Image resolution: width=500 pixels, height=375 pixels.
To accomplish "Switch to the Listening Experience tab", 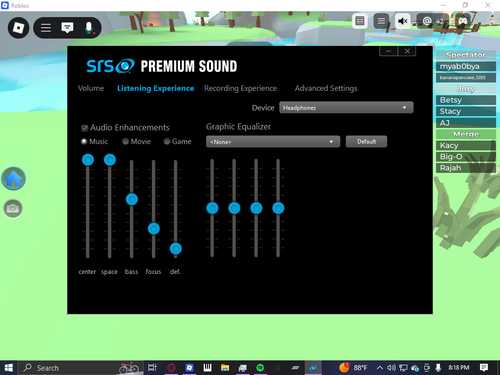I will coord(156,88).
